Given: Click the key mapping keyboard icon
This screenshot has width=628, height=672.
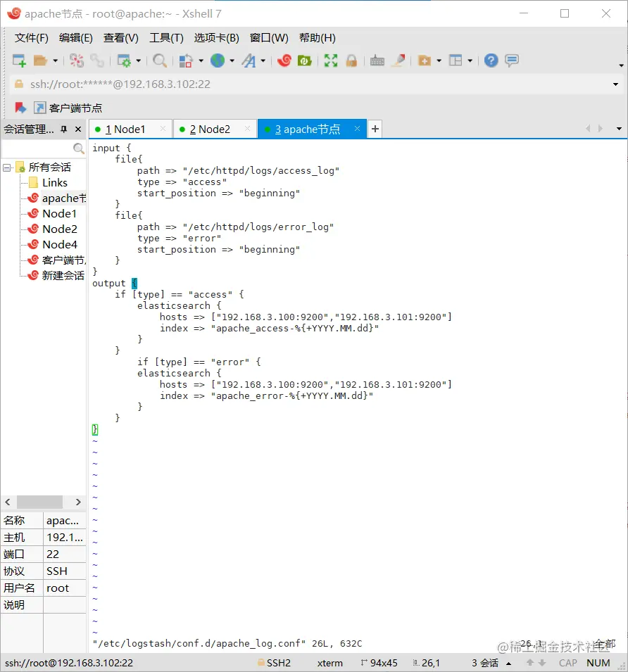Looking at the screenshot, I should tap(377, 61).
